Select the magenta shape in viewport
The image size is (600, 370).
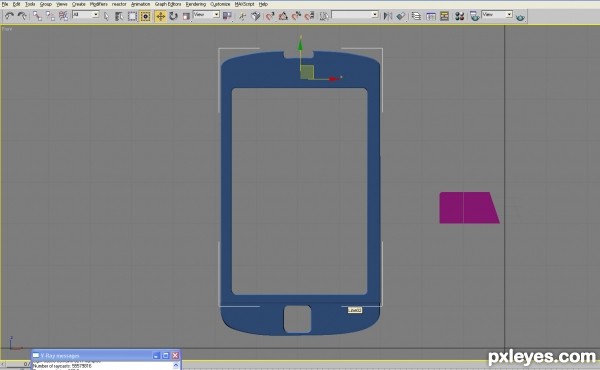point(469,208)
